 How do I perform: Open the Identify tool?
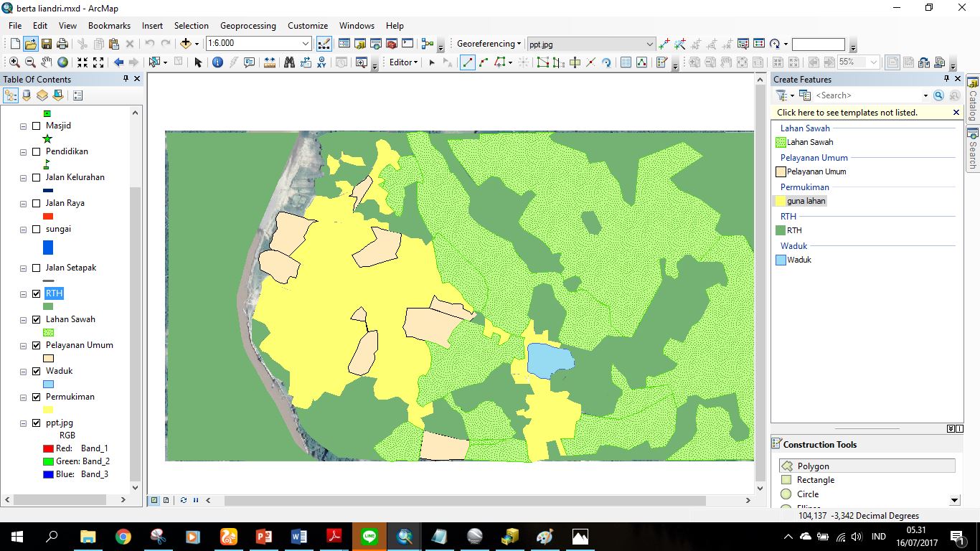217,62
